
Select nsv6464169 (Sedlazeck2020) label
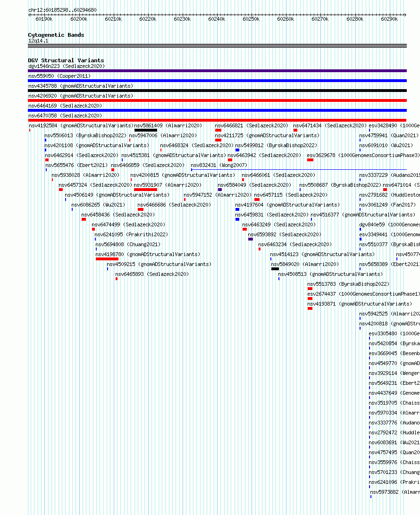point(65,106)
